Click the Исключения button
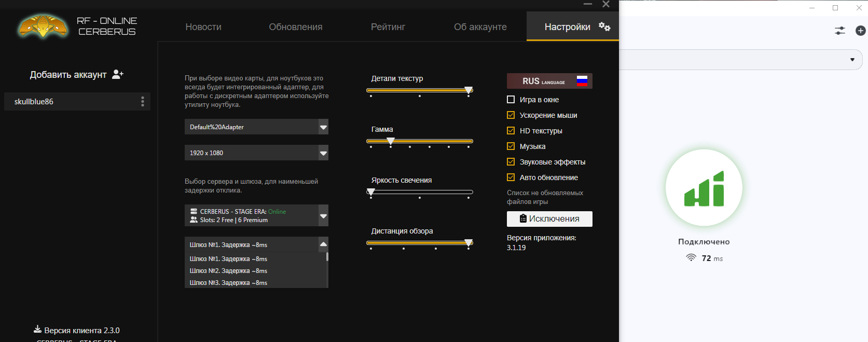Viewport: 868px width, 342px height. coord(549,219)
